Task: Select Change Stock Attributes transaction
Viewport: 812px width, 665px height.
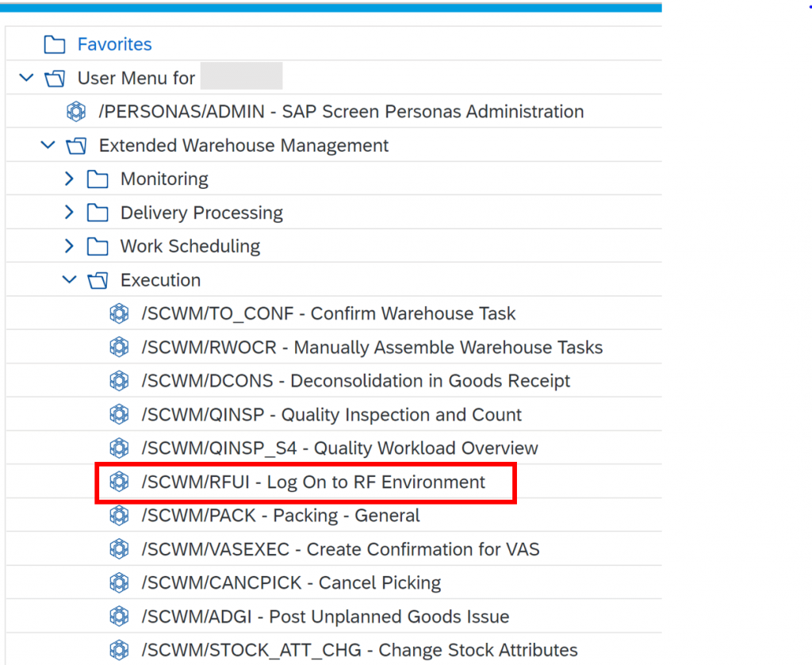Action: pos(360,650)
